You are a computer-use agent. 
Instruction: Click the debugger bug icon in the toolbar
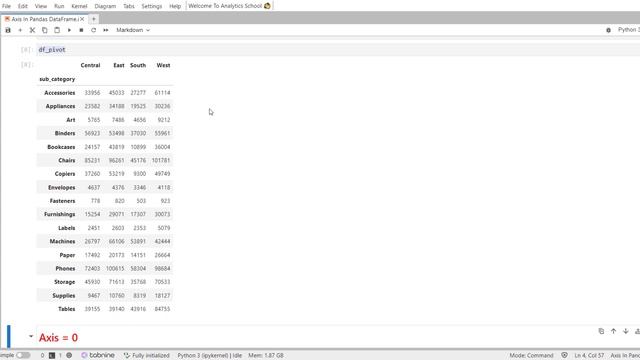tap(608, 30)
